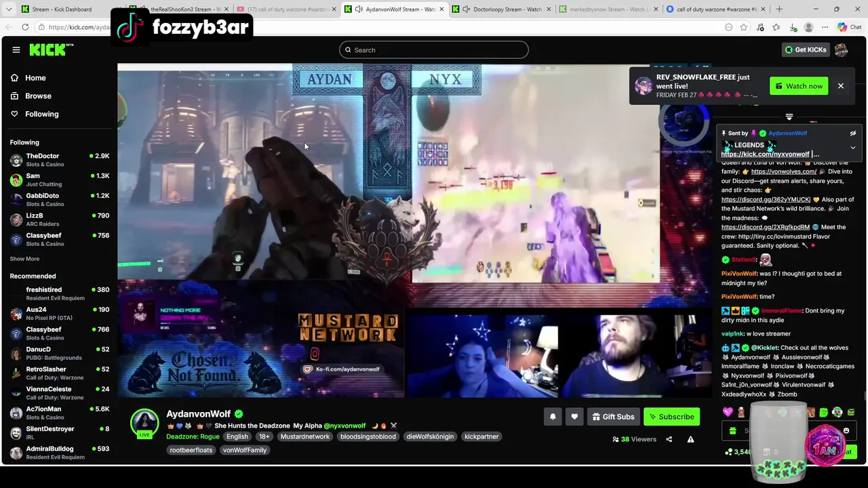Image resolution: width=868 pixels, height=488 pixels.
Task: Click the AydanvonWolf streamer avatar
Action: 144,423
